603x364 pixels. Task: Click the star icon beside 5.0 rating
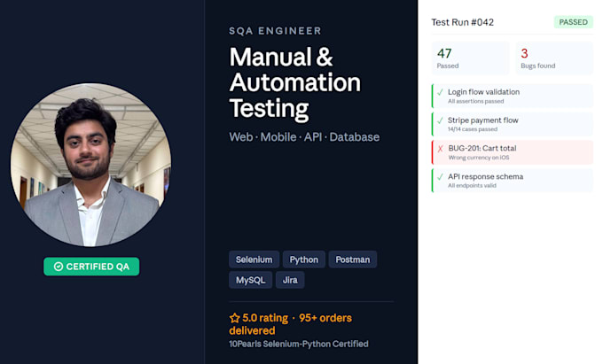tap(234, 318)
